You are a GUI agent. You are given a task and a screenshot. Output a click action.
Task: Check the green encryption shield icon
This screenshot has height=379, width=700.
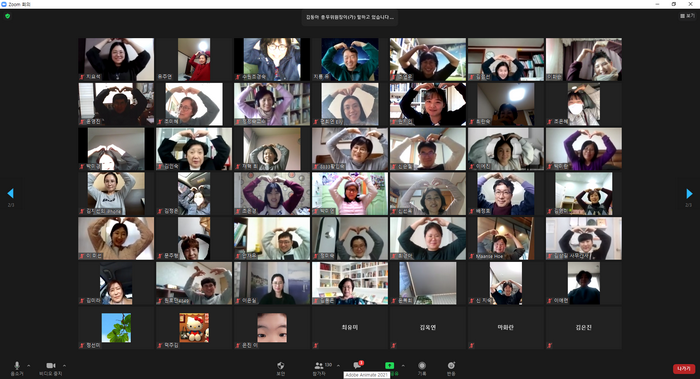(x=8, y=16)
